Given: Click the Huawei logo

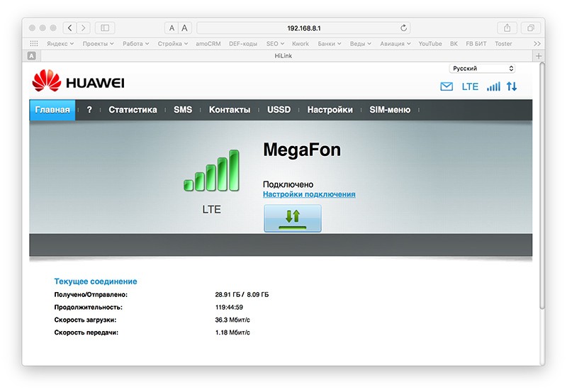Looking at the screenshot, I should click(x=78, y=81).
